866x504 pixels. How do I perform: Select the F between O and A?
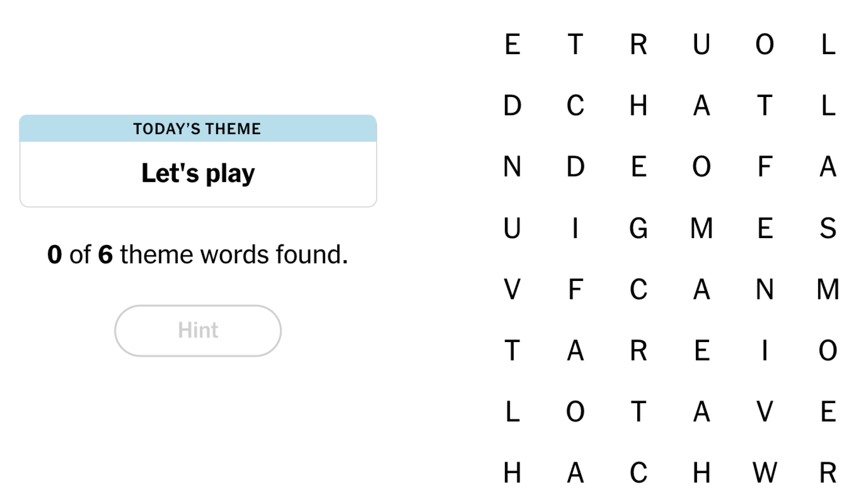[x=765, y=167]
